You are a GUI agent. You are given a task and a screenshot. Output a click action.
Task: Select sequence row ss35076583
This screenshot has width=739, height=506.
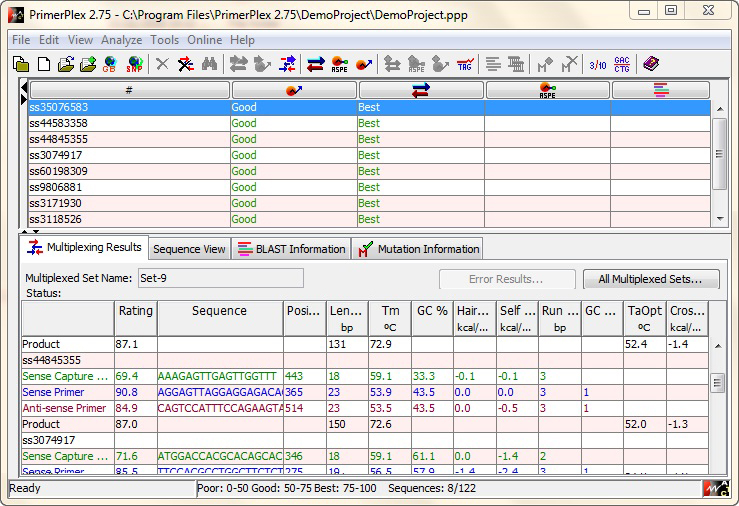coord(369,107)
